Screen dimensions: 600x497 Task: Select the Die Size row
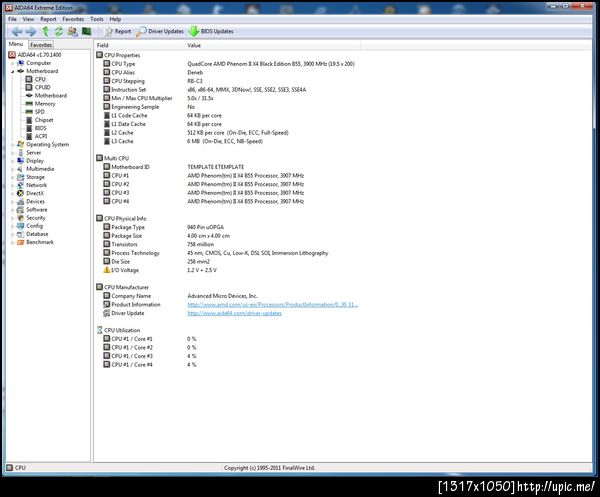(x=157, y=262)
